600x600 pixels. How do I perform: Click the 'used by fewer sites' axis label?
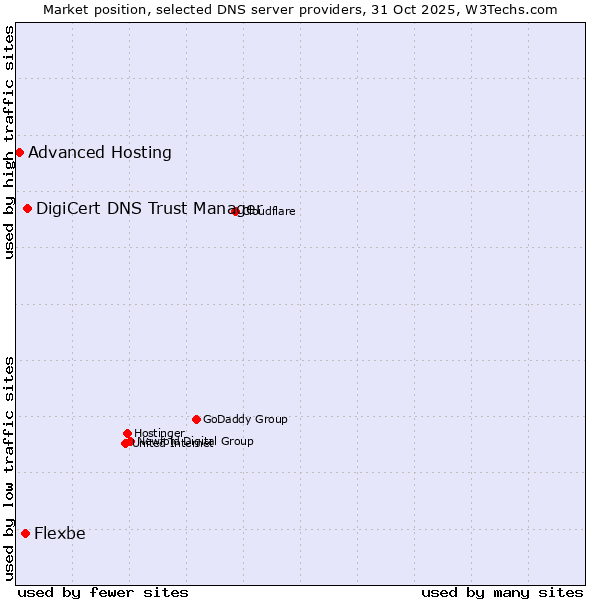[103, 592]
